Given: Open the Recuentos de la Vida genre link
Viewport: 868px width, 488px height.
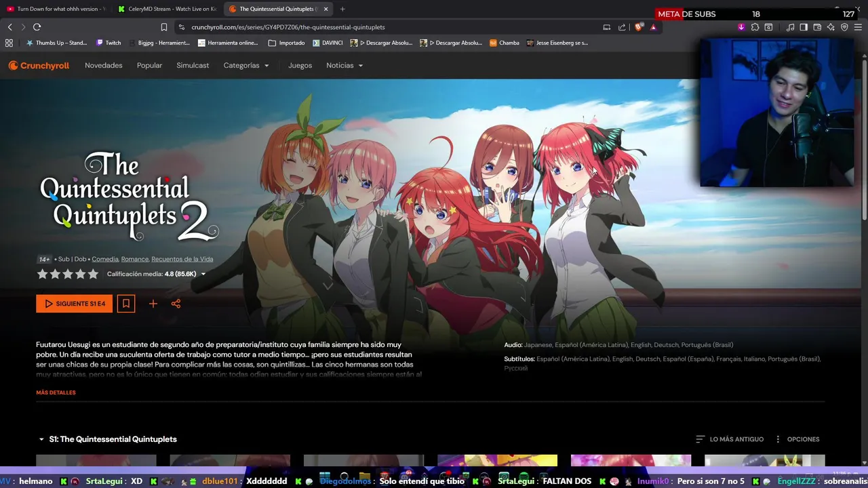Looking at the screenshot, I should click(182, 259).
